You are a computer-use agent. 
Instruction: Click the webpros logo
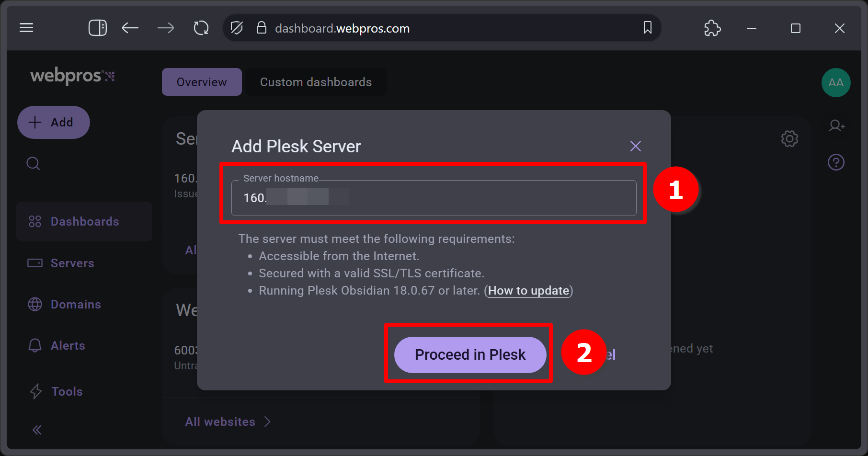click(x=72, y=76)
